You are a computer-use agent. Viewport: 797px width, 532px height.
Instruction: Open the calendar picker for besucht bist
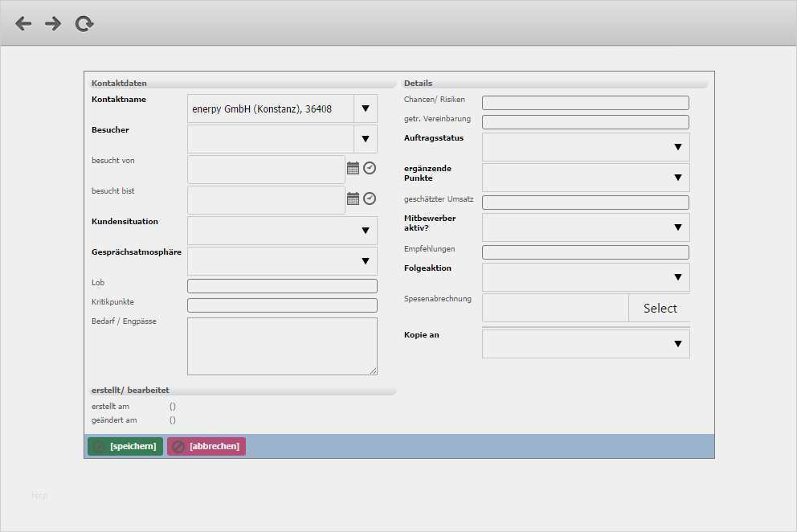coord(353,198)
